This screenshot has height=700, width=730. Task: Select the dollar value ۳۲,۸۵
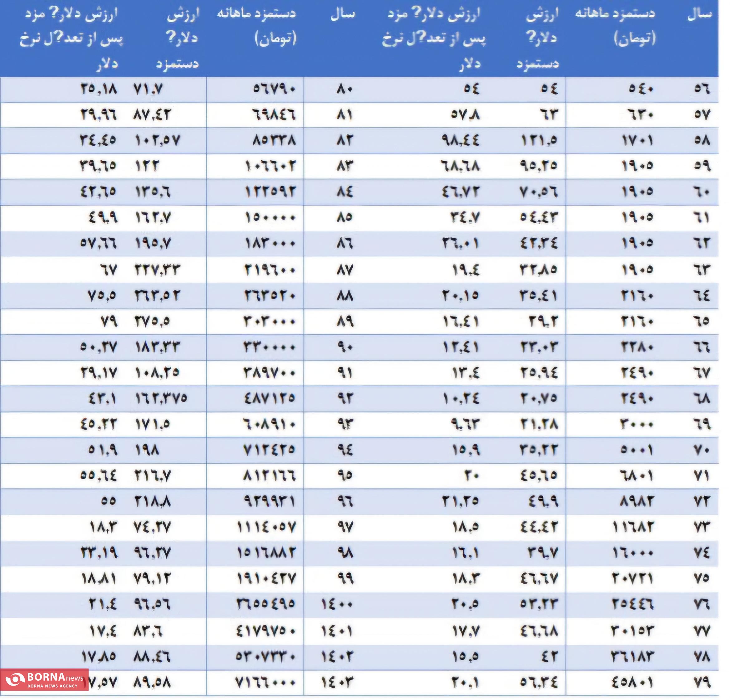pyautogui.click(x=538, y=269)
